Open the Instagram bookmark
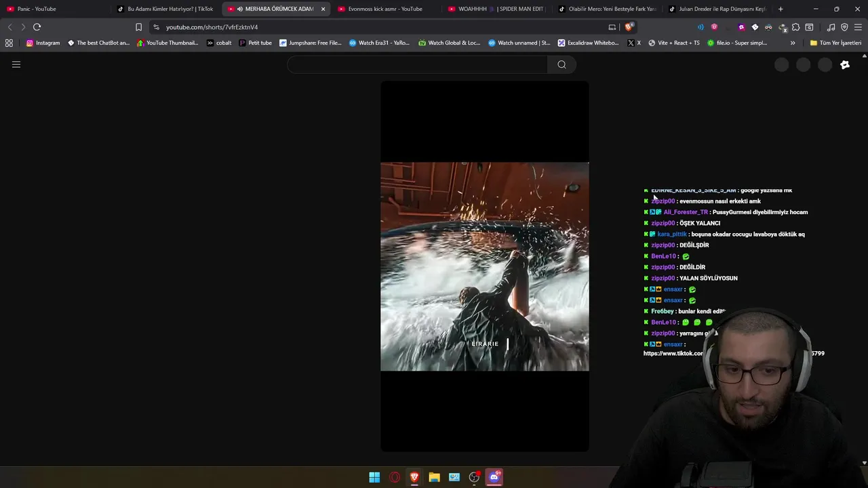 43,43
